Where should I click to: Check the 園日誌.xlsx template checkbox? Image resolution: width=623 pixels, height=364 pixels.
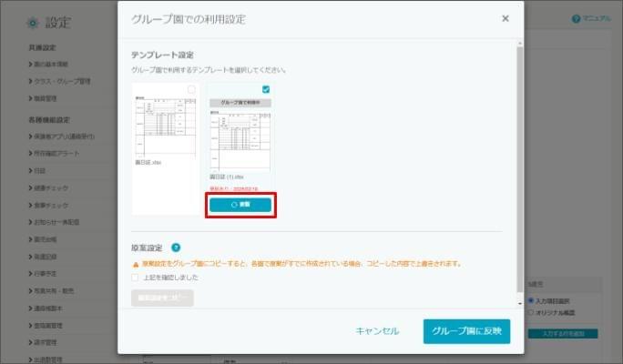pos(191,89)
